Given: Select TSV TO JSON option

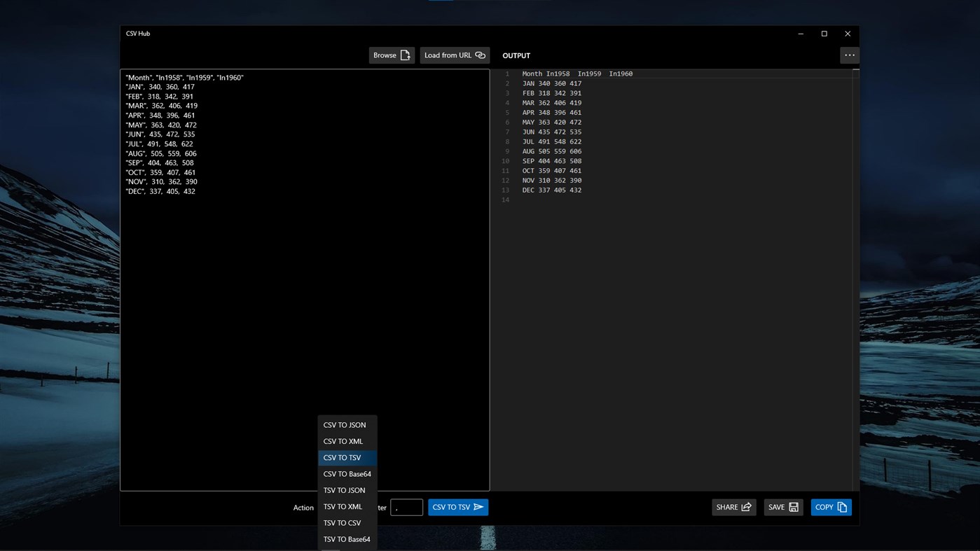Looking at the screenshot, I should point(347,490).
